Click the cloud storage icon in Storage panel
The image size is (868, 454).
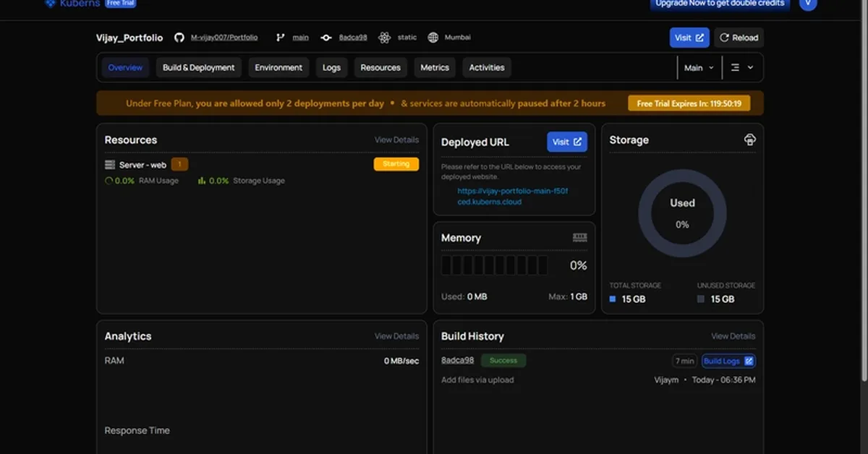point(750,140)
